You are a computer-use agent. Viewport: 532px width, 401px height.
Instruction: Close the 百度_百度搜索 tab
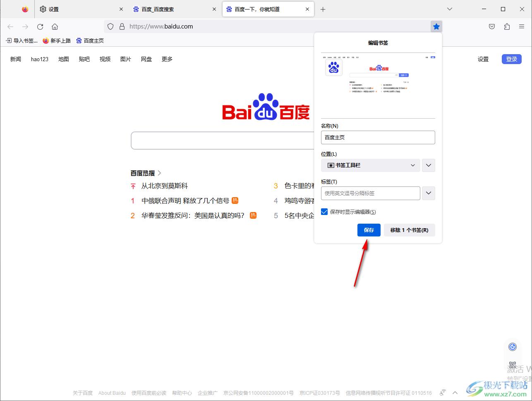[214, 9]
